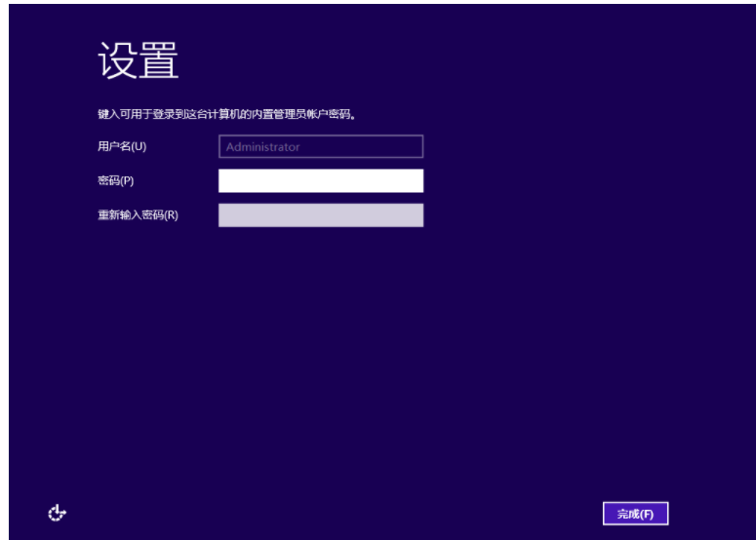The height and width of the screenshot is (540, 756).
Task: Click the 重新输入密码(R) label
Action: (x=138, y=214)
